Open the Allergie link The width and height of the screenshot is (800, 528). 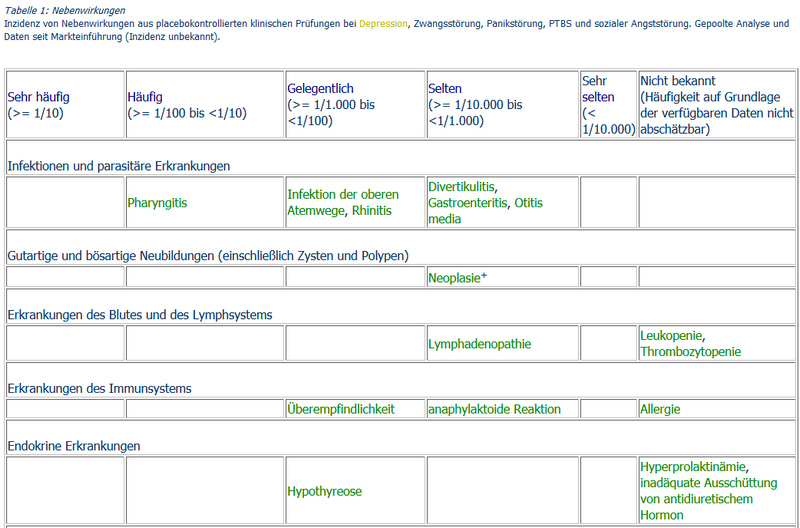[660, 409]
